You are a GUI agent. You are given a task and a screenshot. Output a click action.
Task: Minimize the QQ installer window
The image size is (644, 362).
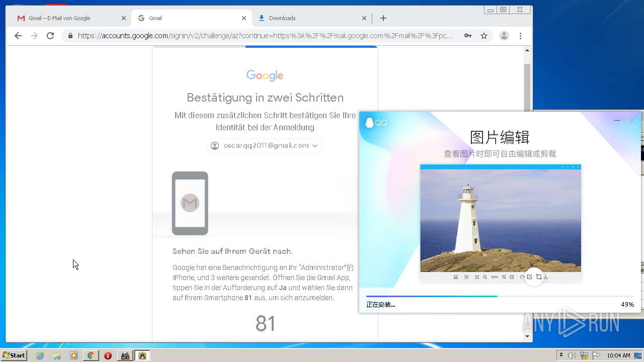tap(617, 121)
